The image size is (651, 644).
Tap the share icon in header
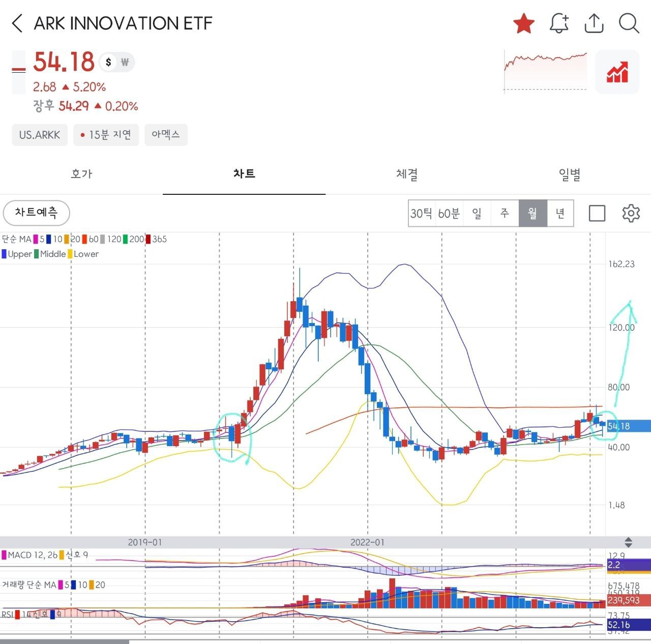(594, 23)
